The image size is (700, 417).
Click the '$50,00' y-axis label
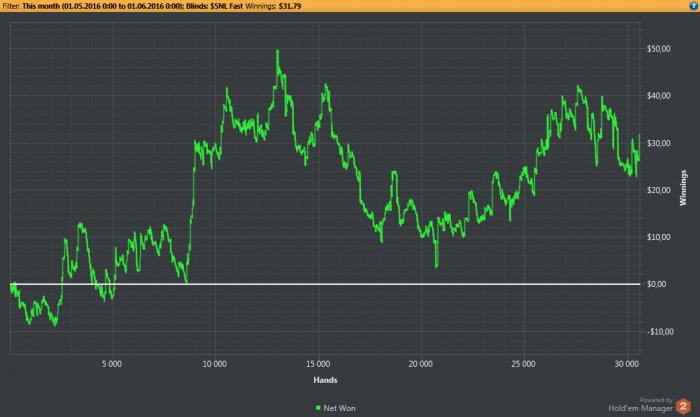pyautogui.click(x=658, y=49)
